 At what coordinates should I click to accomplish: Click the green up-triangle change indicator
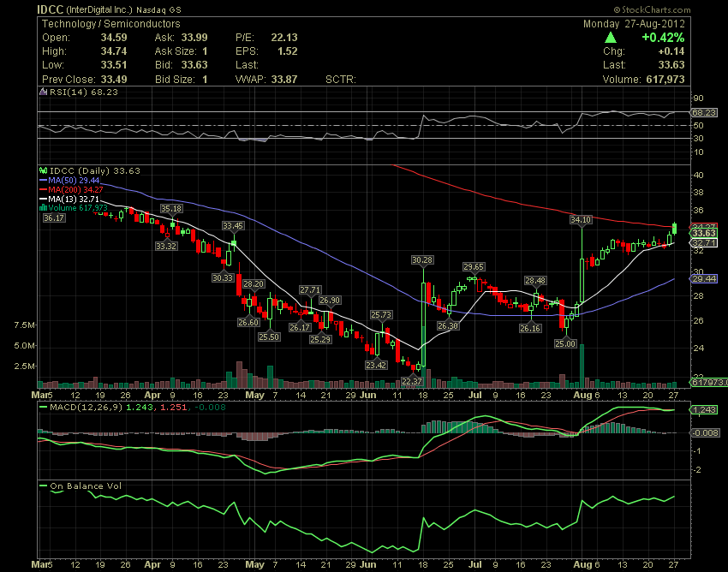pyautogui.click(x=611, y=38)
